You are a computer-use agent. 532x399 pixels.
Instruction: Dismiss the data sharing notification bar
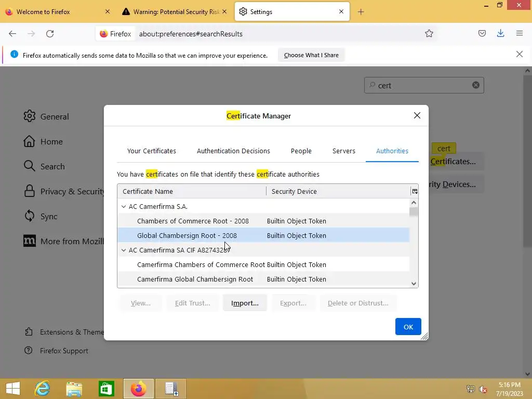coord(519,54)
